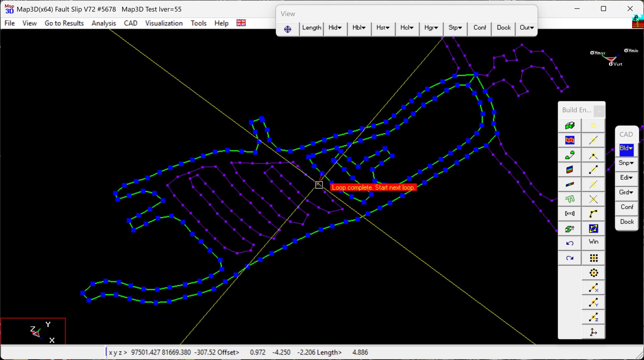The width and height of the screenshot is (644, 360).
Task: Click the coordinate axes icon at panel bottom
Action: point(593,332)
